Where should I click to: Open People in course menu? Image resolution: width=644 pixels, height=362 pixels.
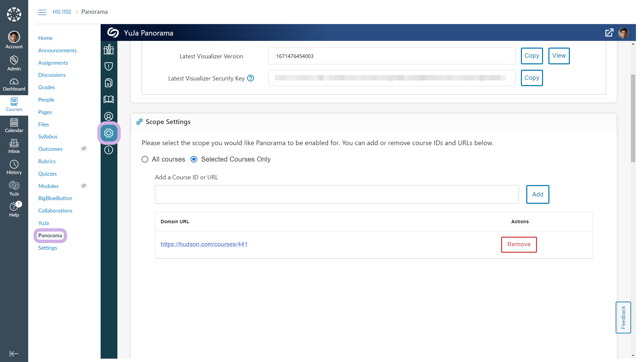click(x=46, y=100)
